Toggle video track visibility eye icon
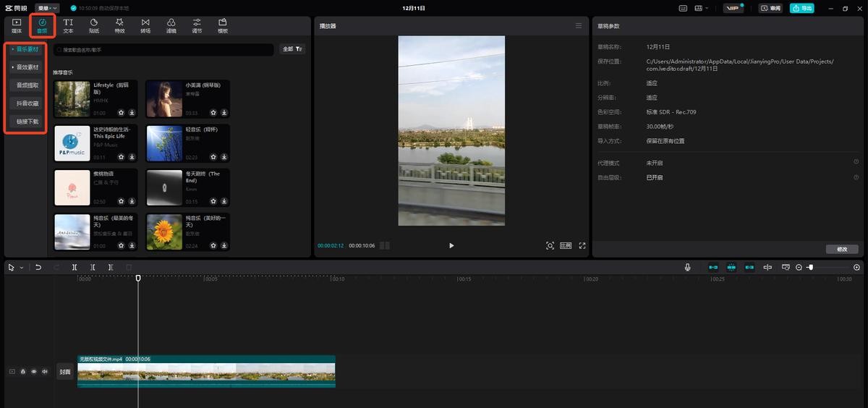The height and width of the screenshot is (408, 868). pyautogui.click(x=33, y=372)
